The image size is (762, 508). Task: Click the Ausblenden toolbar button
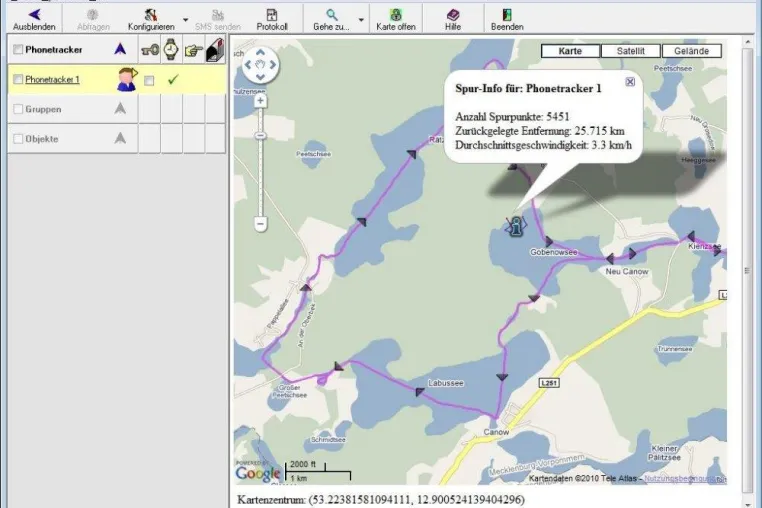point(34,19)
